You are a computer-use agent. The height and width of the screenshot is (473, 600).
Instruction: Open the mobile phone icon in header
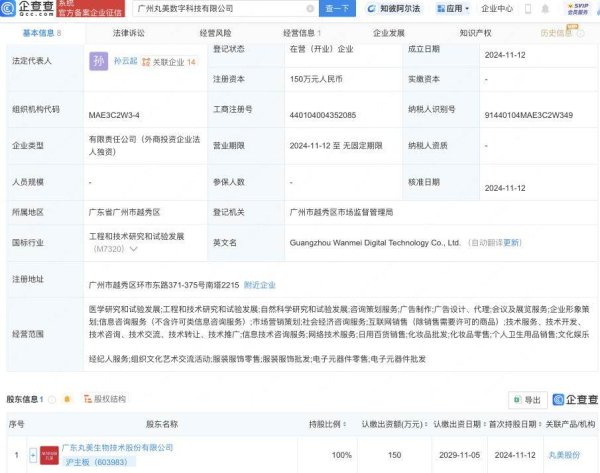528,8
